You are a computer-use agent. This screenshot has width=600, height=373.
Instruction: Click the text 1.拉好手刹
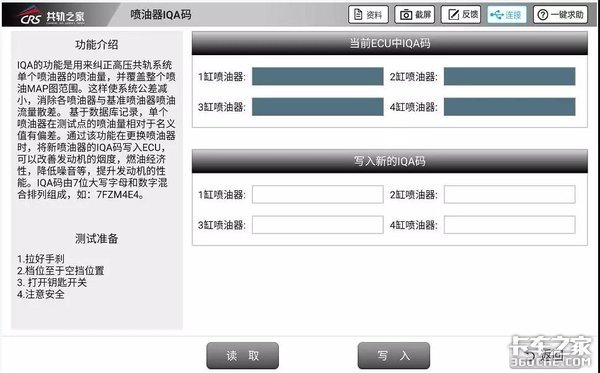[41, 259]
